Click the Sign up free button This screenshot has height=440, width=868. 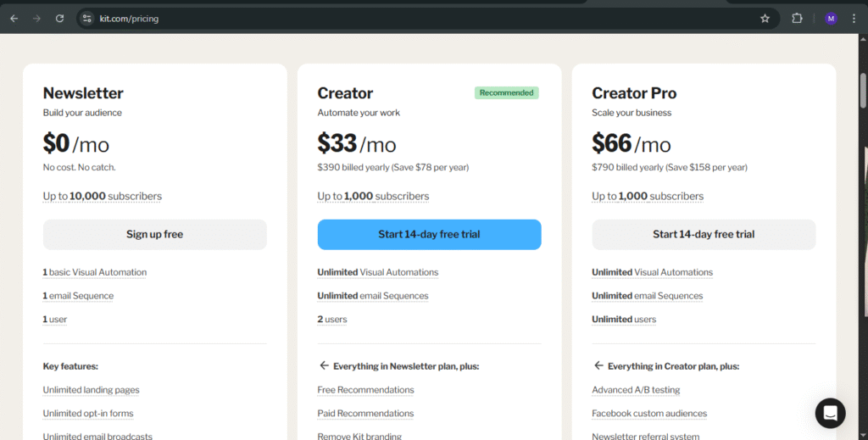point(155,234)
